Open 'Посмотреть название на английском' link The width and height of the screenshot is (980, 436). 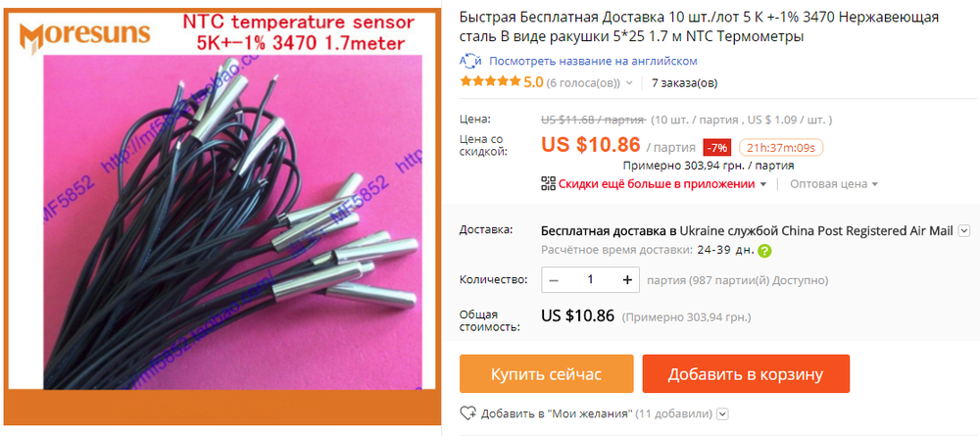[x=593, y=61]
